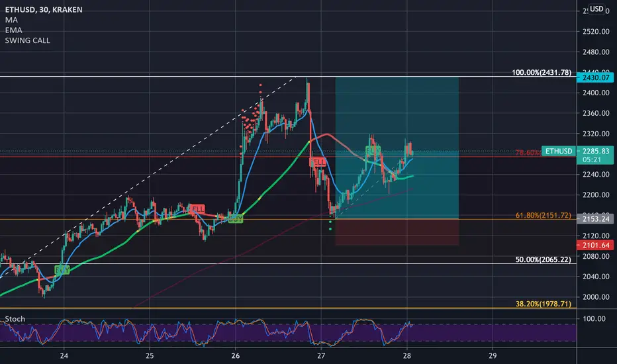Click the red long-position stop-loss zone

click(397, 232)
